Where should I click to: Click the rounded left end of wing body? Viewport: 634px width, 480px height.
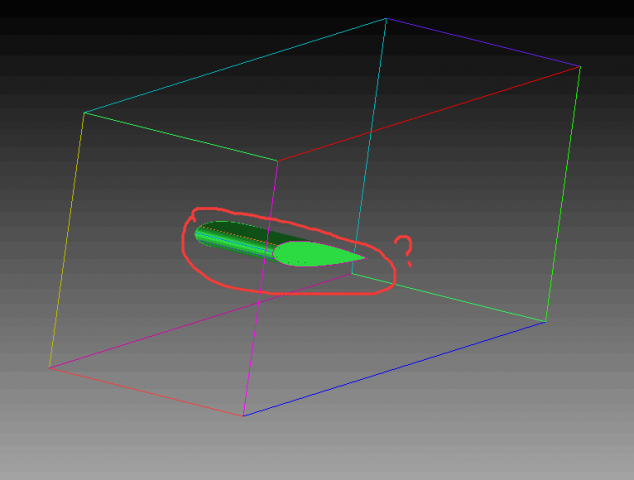click(200, 236)
